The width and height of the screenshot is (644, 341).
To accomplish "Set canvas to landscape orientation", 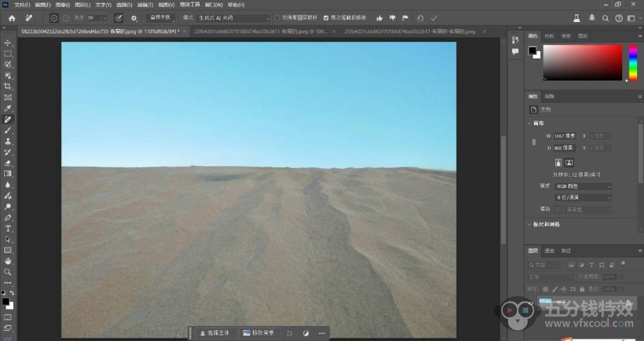I will (x=569, y=163).
